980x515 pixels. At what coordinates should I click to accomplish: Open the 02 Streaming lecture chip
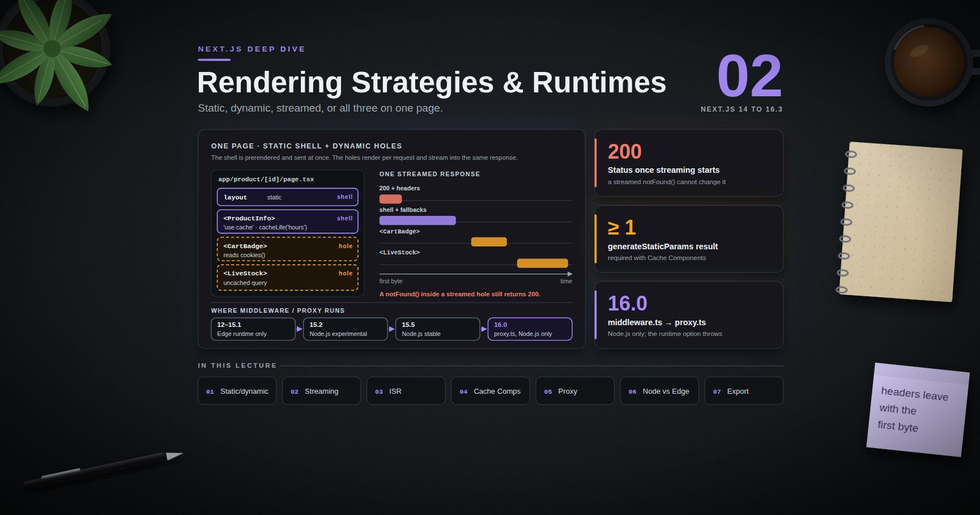pos(321,391)
